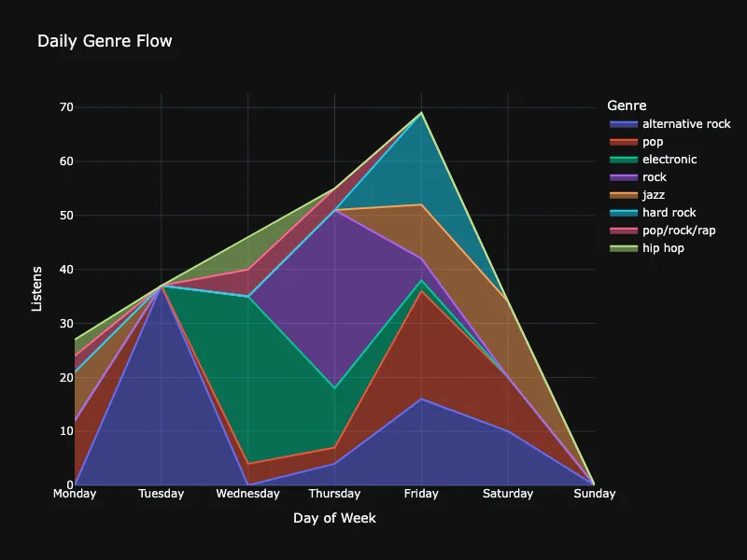Toggle rock legend entry
The height and width of the screenshot is (560, 747).
[x=638, y=177]
